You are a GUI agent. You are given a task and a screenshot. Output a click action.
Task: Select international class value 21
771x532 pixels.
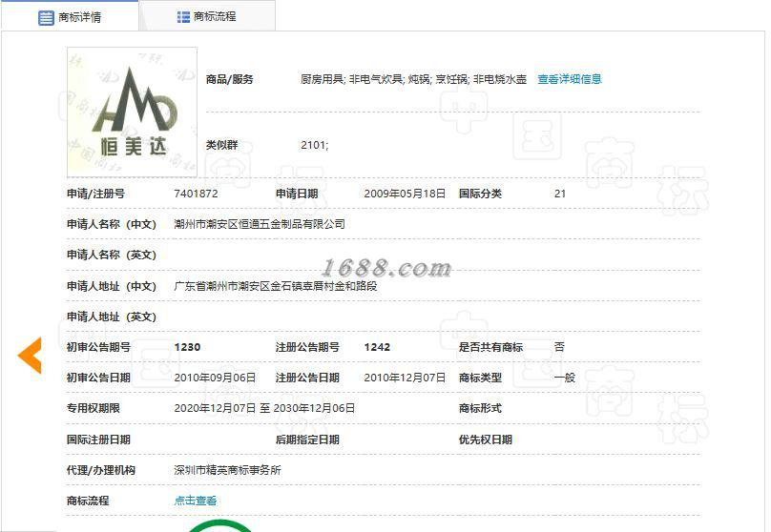pyautogui.click(x=560, y=194)
